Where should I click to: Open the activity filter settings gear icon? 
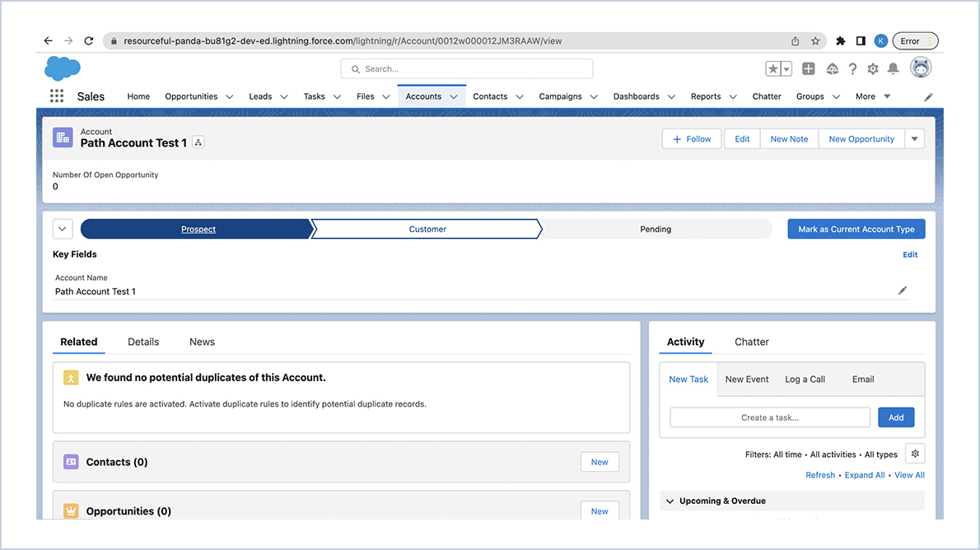pyautogui.click(x=914, y=453)
